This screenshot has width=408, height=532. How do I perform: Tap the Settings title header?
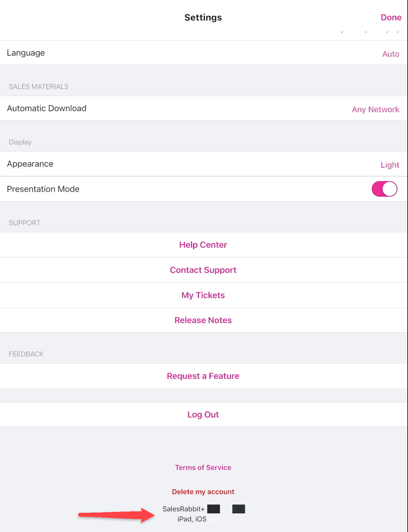click(x=203, y=17)
